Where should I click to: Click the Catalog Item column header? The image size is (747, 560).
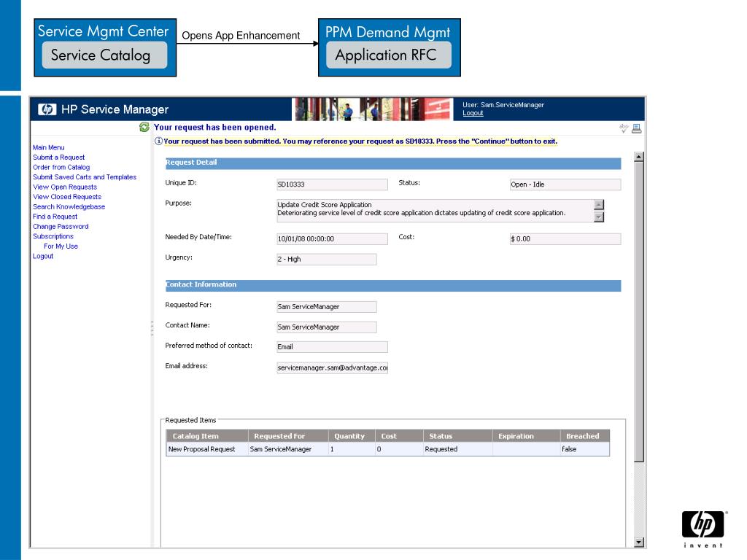coord(207,436)
